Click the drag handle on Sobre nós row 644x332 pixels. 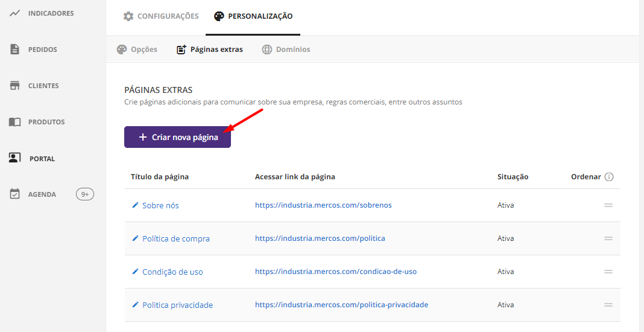[608, 205]
